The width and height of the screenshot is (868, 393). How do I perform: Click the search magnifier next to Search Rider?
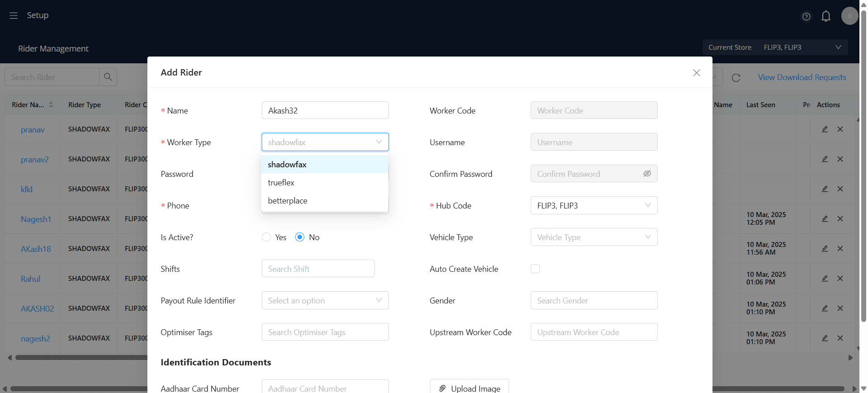pos(108,77)
